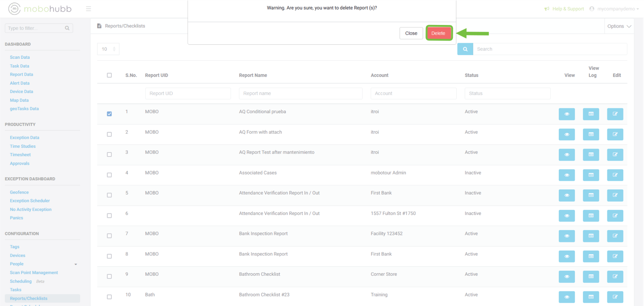Toggle the select-all checkbox in table header

109,75
